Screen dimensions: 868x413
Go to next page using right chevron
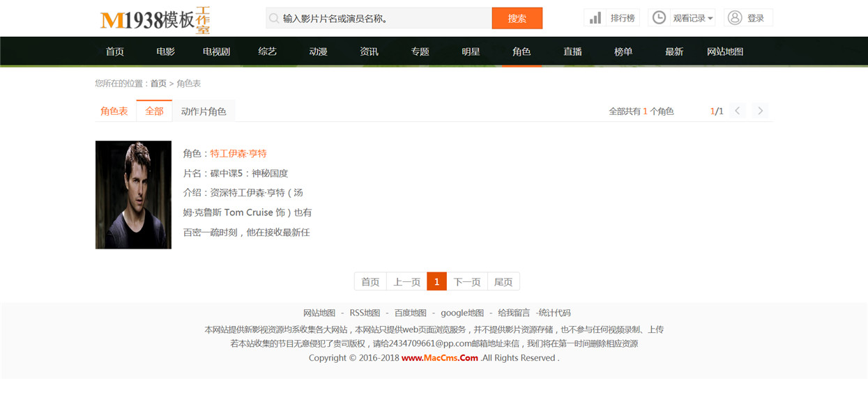coord(761,111)
